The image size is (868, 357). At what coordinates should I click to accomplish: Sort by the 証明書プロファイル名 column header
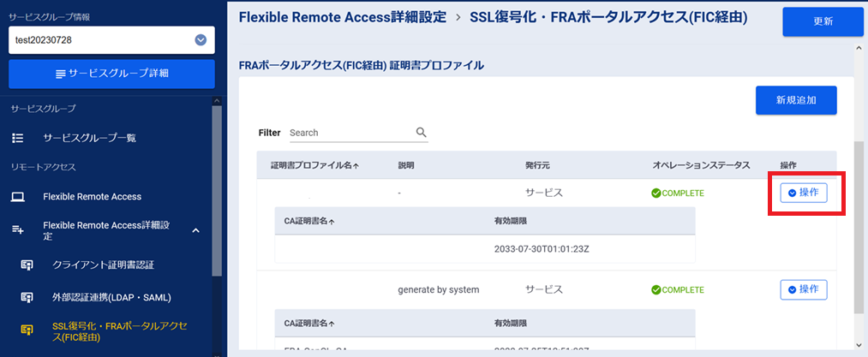tap(314, 164)
